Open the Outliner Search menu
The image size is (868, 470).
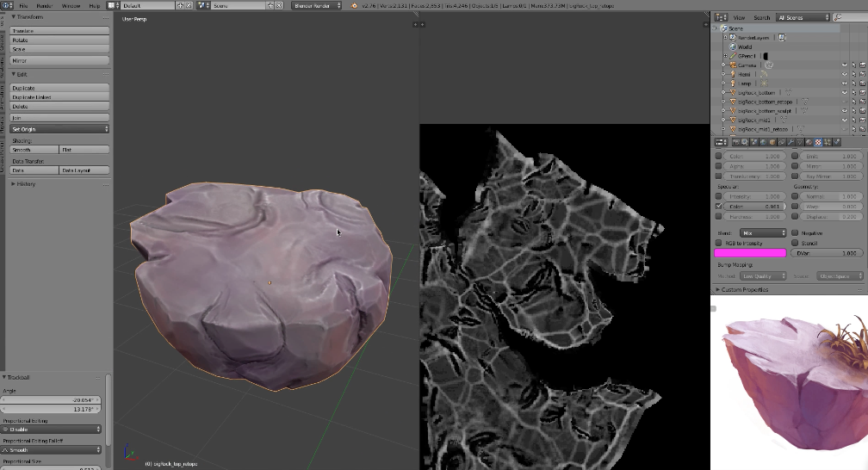click(762, 18)
